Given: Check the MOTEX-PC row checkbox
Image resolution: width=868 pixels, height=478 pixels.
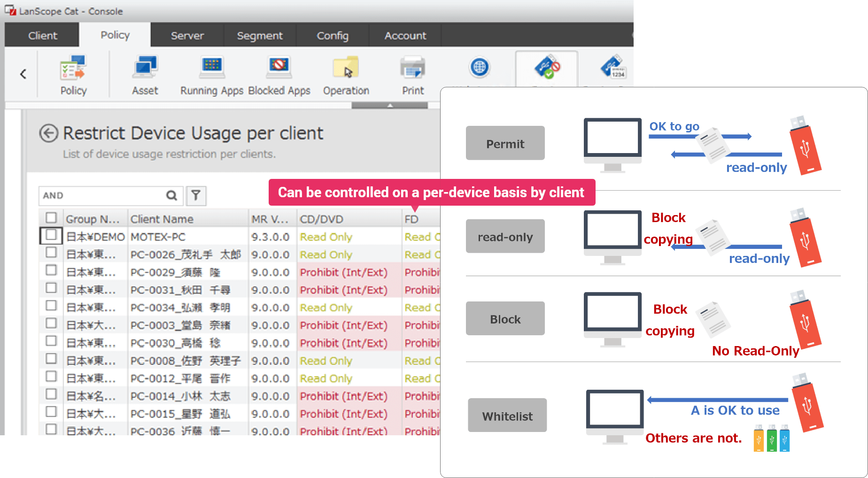Looking at the screenshot, I should point(51,235).
